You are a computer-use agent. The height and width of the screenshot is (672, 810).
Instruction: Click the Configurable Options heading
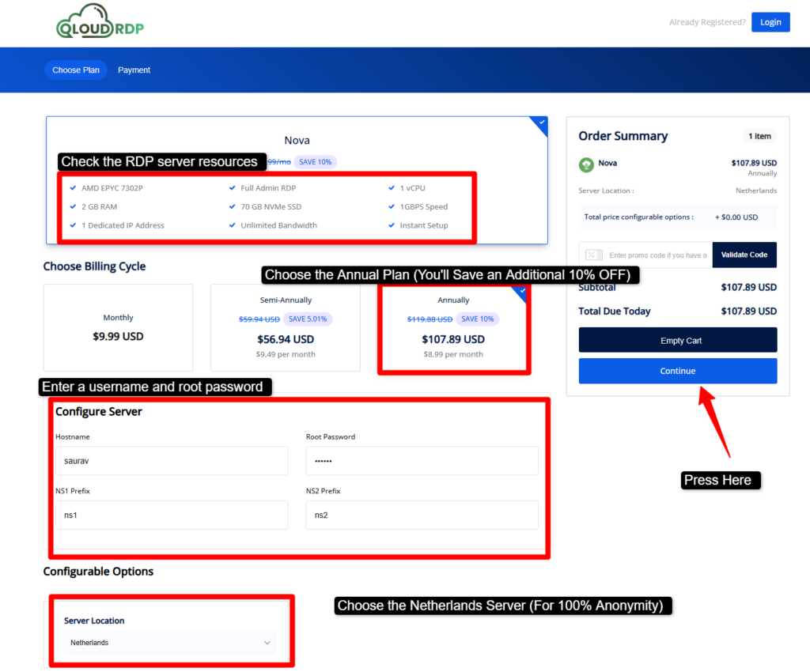pos(98,572)
